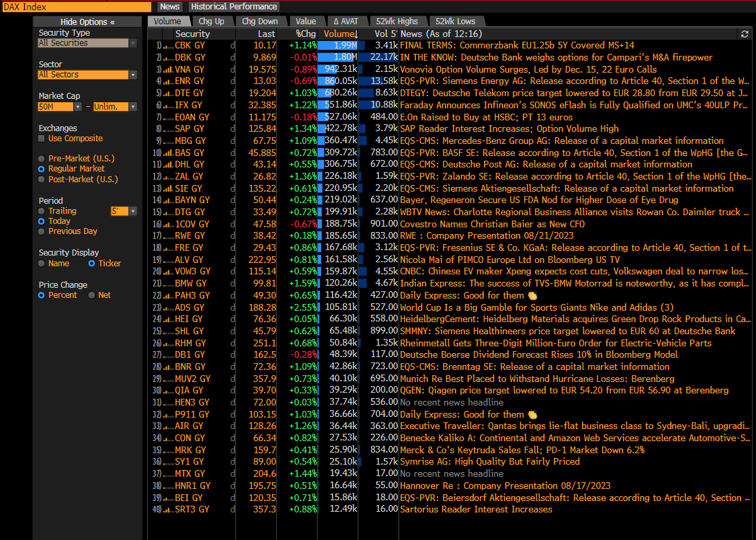Sort by the Last column header
The image size is (756, 540).
click(266, 34)
